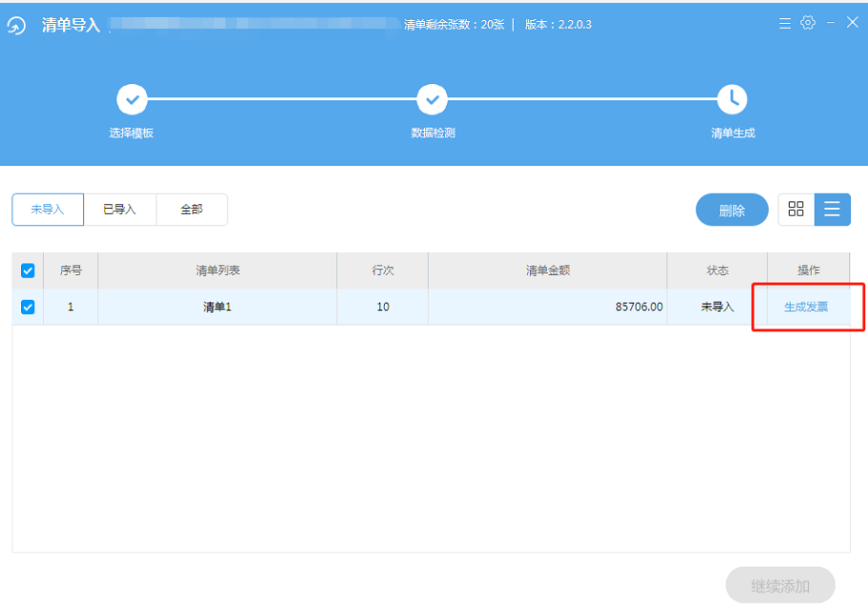Open the hamburger menu in the title bar
The width and height of the screenshot is (868, 609).
click(784, 24)
